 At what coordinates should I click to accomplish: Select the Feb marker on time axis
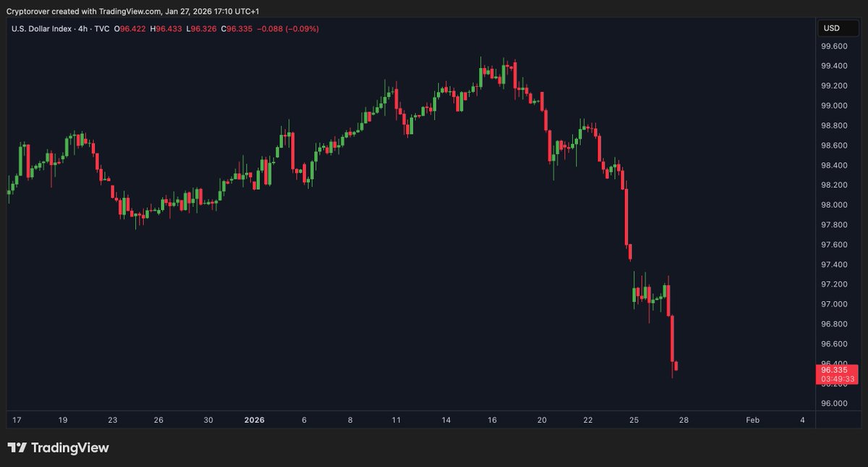point(752,420)
